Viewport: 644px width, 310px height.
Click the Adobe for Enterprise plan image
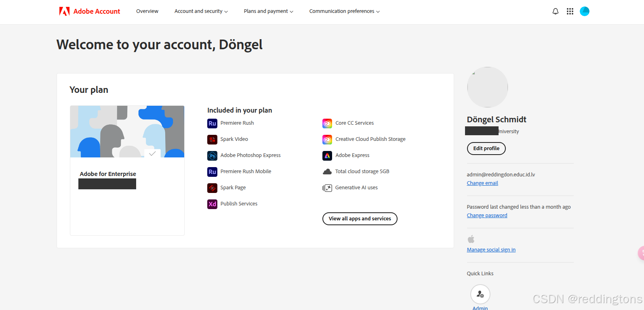(x=127, y=132)
